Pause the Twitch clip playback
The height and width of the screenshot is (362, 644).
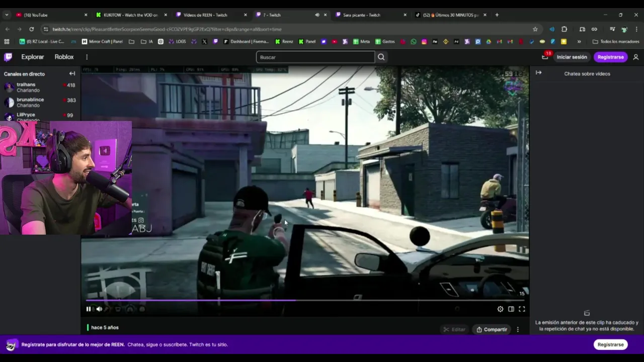click(89, 309)
